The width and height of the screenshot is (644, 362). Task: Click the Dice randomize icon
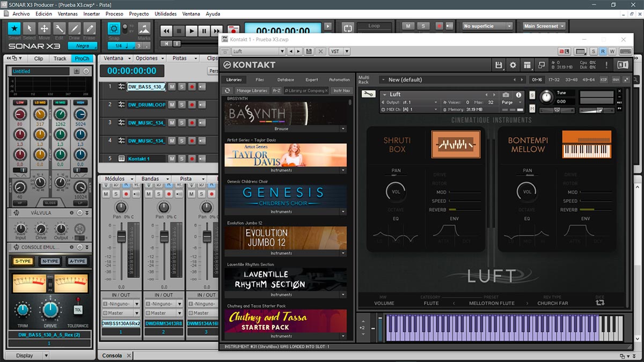tap(599, 303)
